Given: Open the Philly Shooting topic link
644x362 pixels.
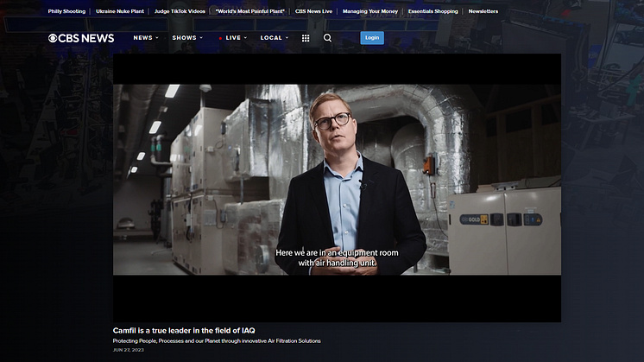Looking at the screenshot, I should coord(66,11).
